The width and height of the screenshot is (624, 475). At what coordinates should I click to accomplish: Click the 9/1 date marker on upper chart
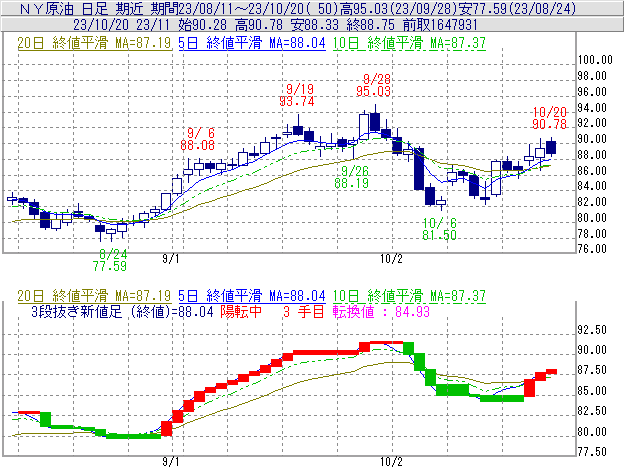click(x=171, y=259)
